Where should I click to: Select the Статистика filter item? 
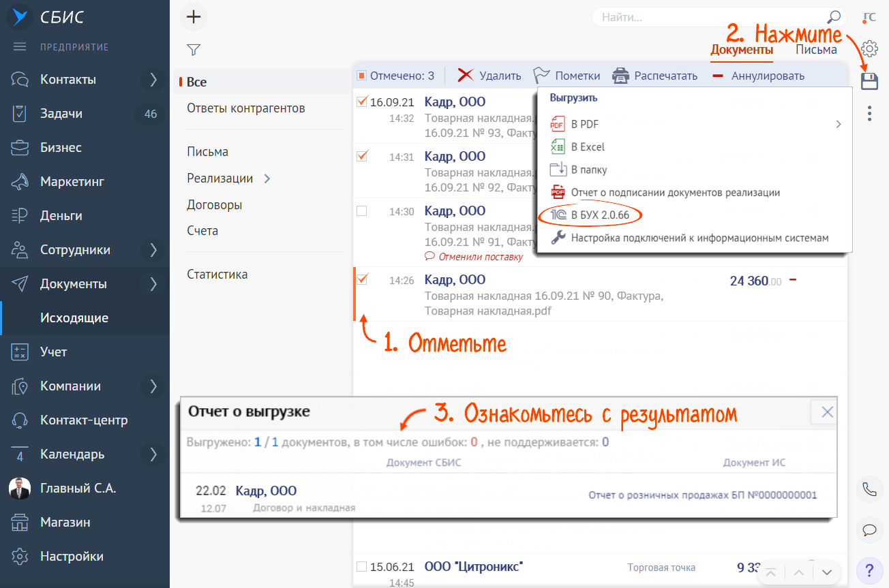[217, 275]
